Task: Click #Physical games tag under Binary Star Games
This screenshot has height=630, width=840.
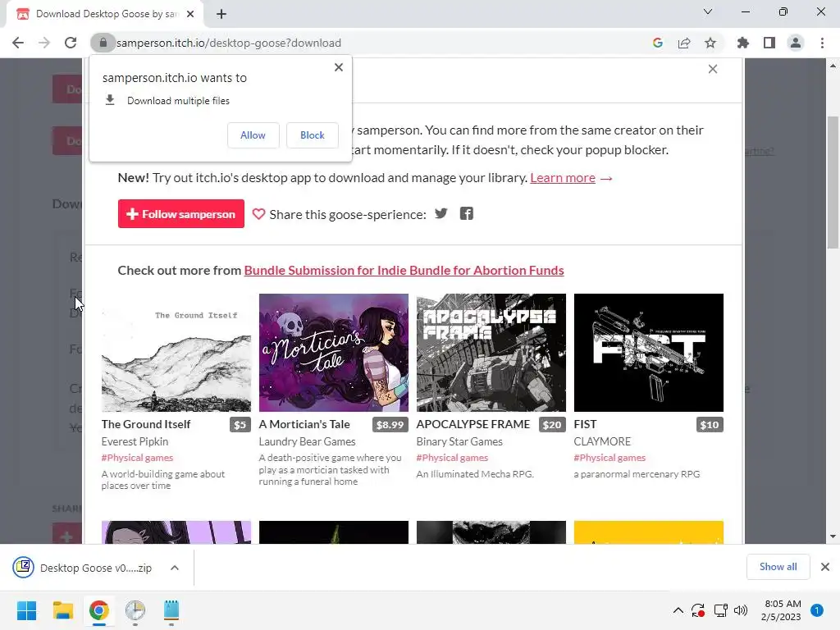Action: pyautogui.click(x=452, y=458)
